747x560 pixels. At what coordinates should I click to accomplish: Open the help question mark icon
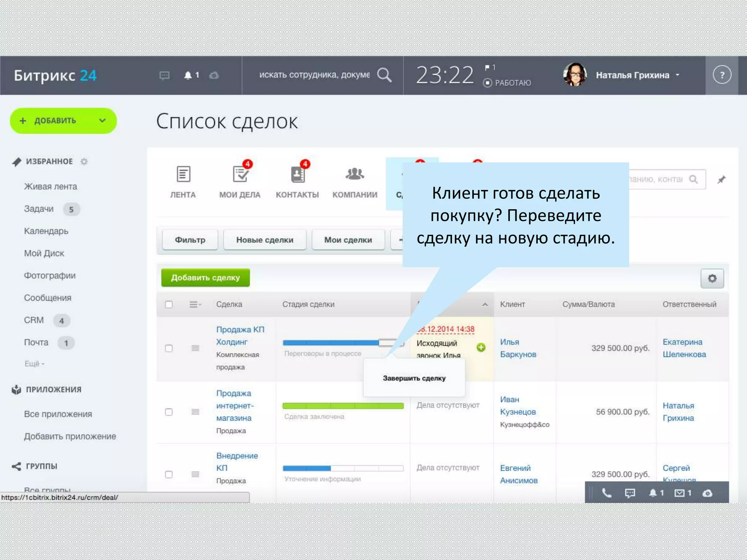[722, 75]
